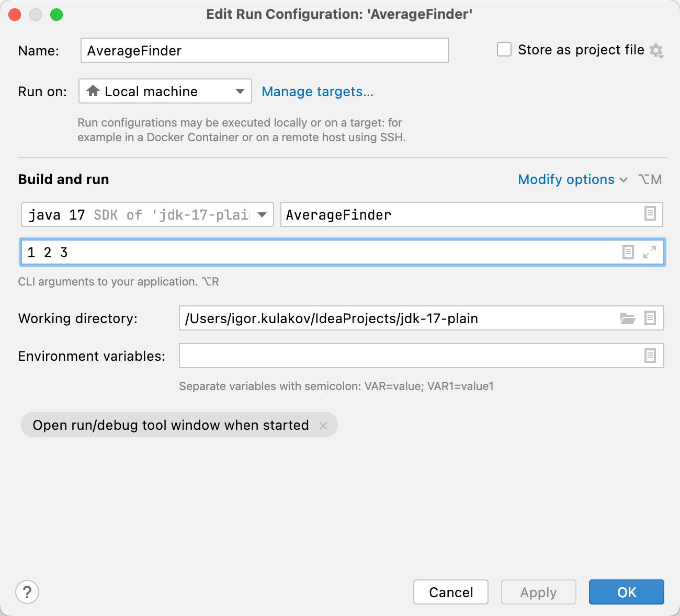Click the AverageFinder main class field

coord(460,214)
